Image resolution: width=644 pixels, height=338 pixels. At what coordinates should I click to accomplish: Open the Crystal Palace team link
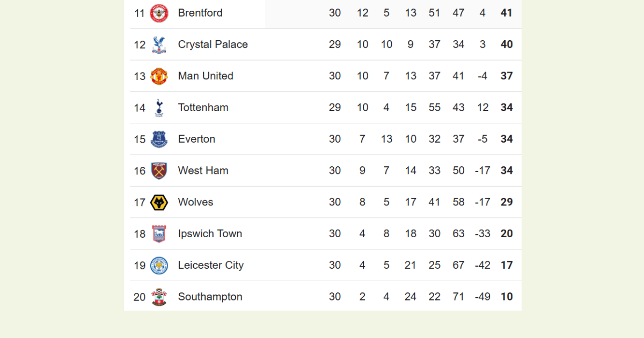[213, 45]
